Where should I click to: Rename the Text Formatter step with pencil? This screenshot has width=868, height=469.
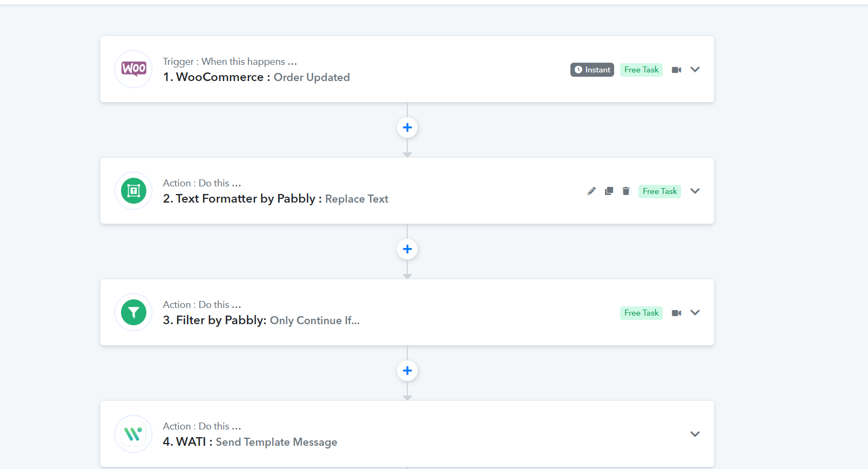click(x=591, y=191)
